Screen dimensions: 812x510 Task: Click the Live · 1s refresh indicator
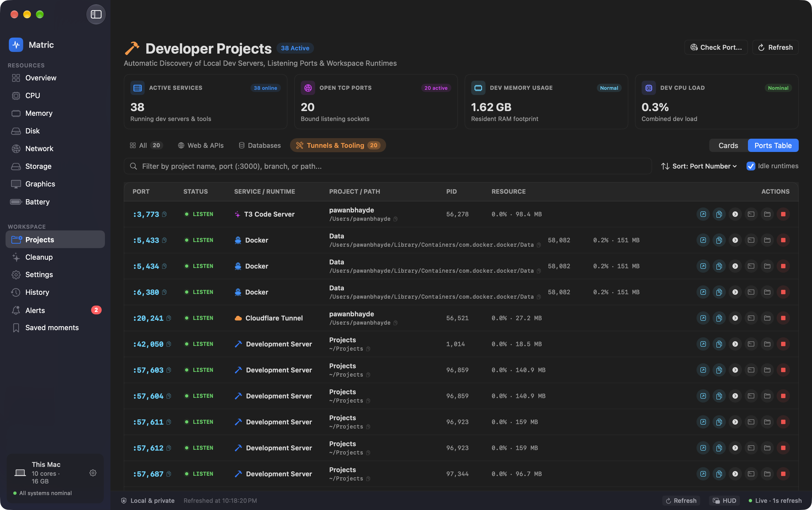click(775, 501)
